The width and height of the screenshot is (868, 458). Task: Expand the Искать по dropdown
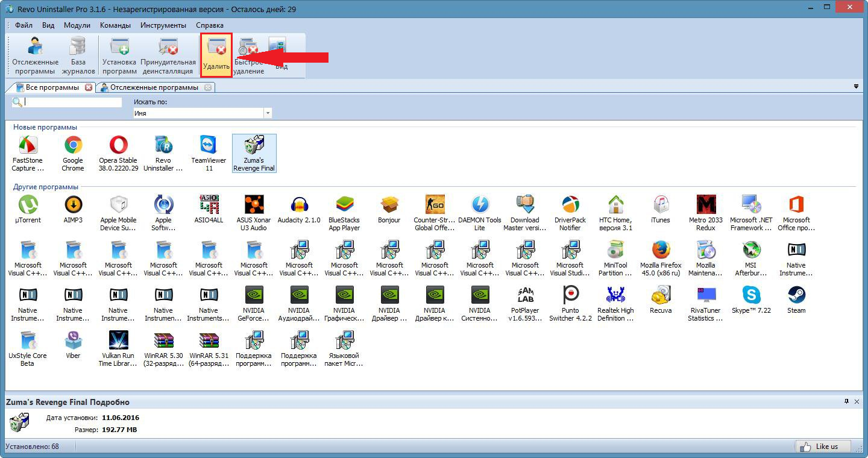coord(267,113)
